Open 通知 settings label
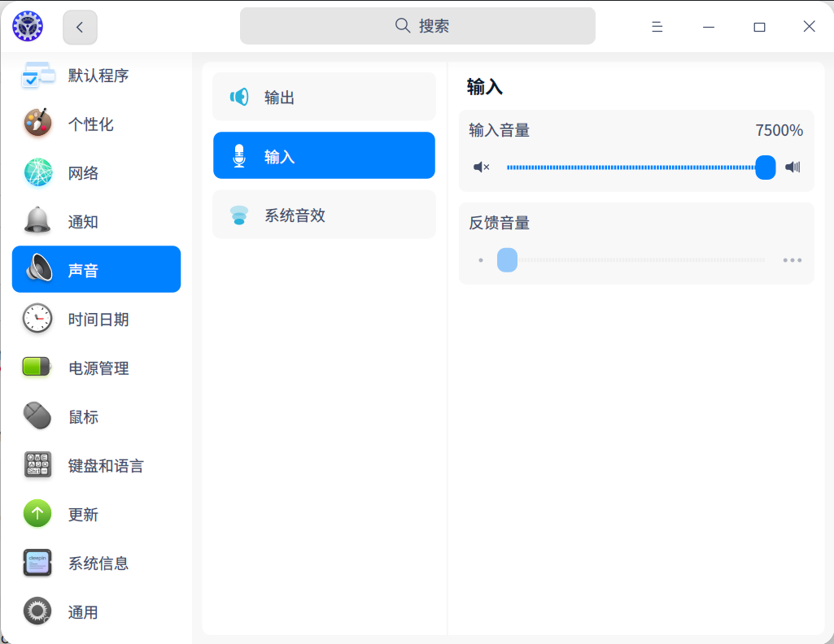The height and width of the screenshot is (644, 834). click(x=84, y=222)
